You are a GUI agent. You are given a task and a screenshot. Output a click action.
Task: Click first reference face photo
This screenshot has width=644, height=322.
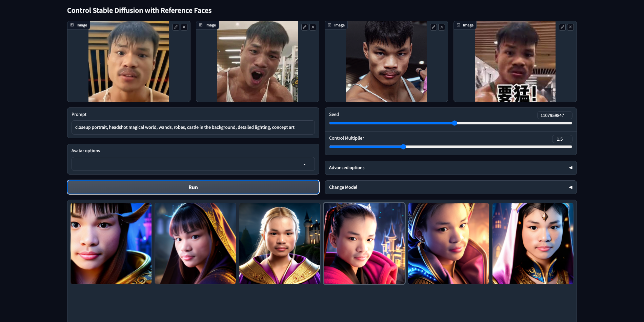(x=129, y=61)
